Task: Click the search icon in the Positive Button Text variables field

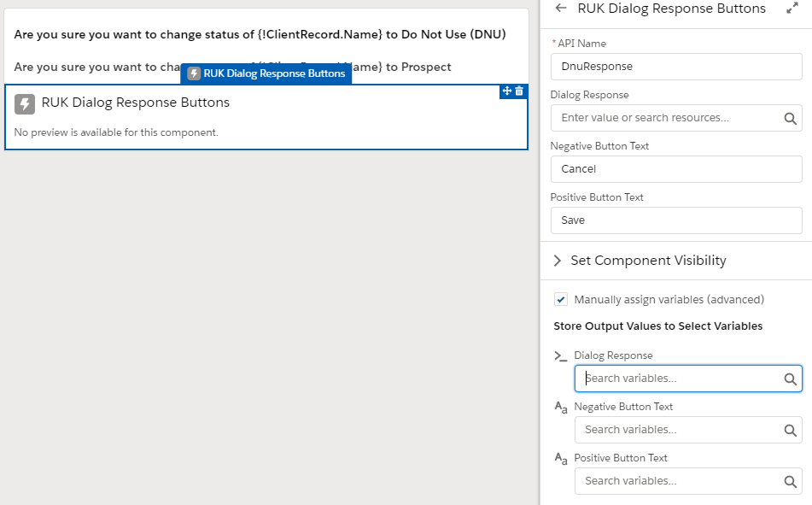Action: (x=790, y=481)
